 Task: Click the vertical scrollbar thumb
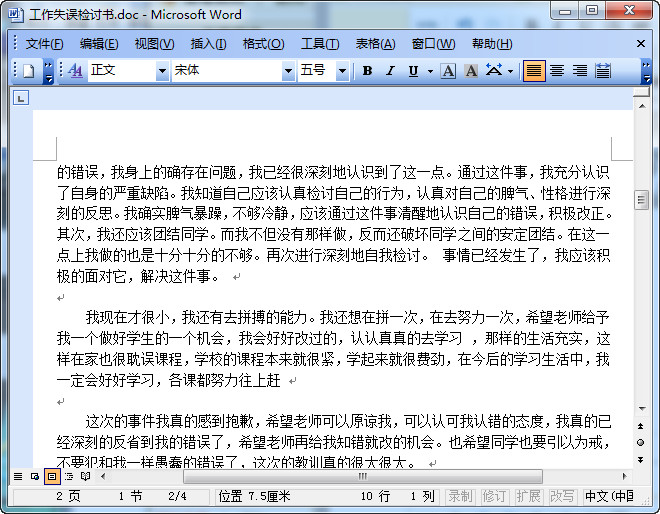pos(642,200)
